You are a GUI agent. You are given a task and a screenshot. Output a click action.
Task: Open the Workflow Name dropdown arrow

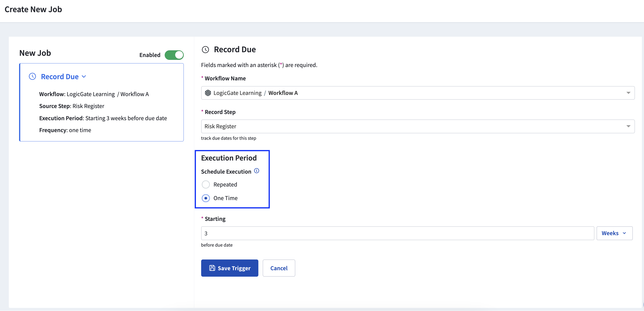pos(628,93)
